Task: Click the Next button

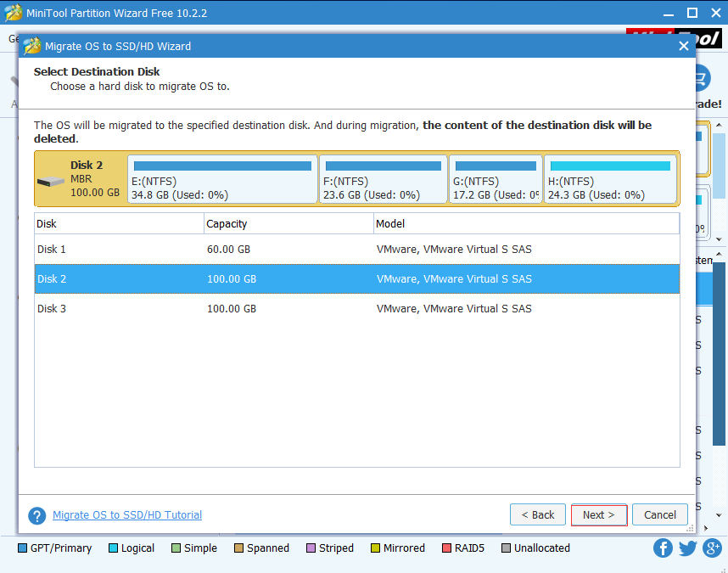Action: pos(599,515)
